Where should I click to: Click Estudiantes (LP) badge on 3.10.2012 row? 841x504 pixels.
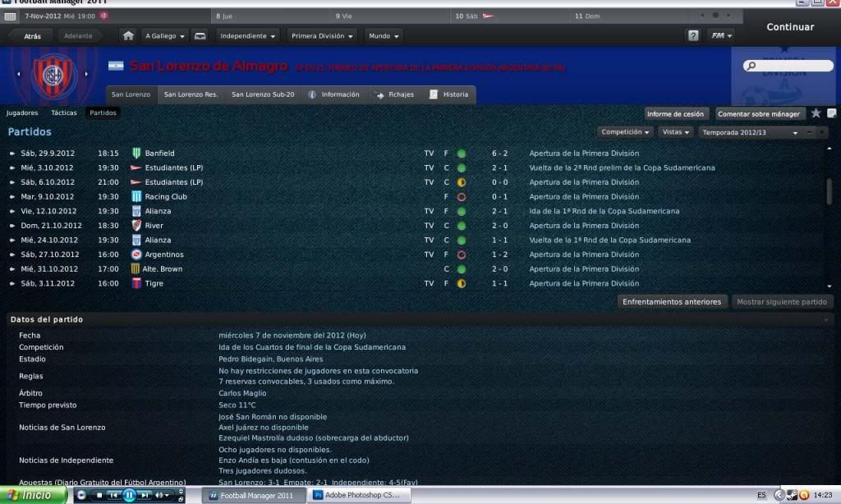[x=136, y=167]
